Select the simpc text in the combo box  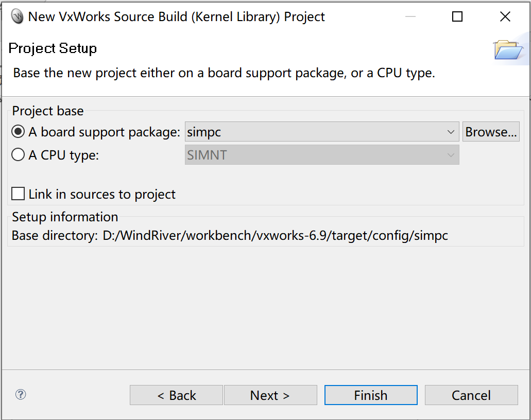204,131
